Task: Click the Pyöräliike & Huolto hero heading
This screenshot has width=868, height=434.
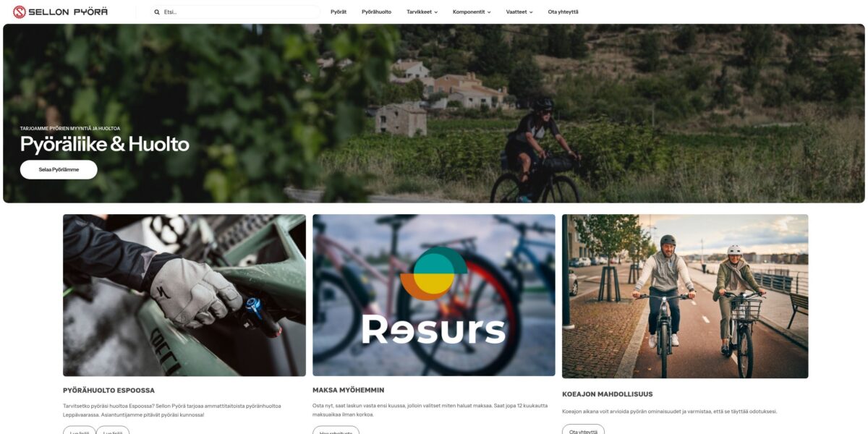Action: point(105,144)
